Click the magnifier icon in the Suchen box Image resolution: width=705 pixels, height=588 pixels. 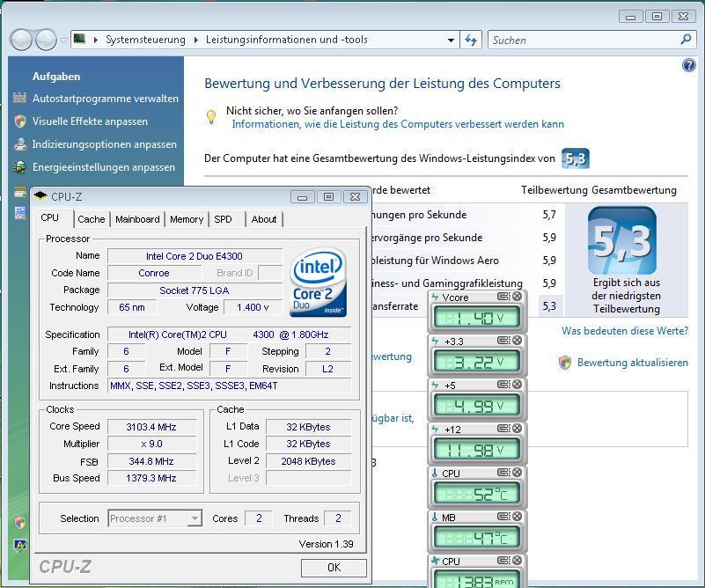click(686, 40)
